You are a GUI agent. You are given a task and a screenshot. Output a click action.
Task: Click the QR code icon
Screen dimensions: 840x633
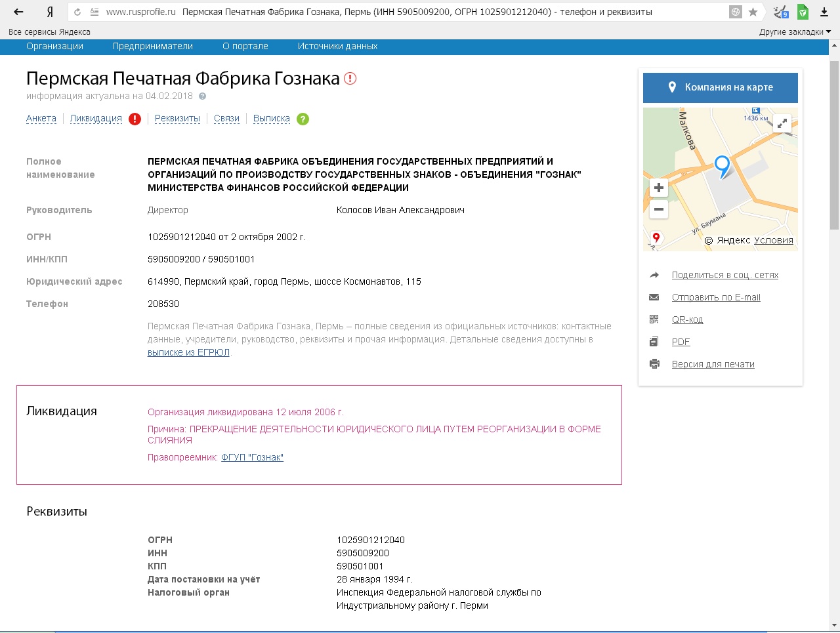click(x=654, y=319)
